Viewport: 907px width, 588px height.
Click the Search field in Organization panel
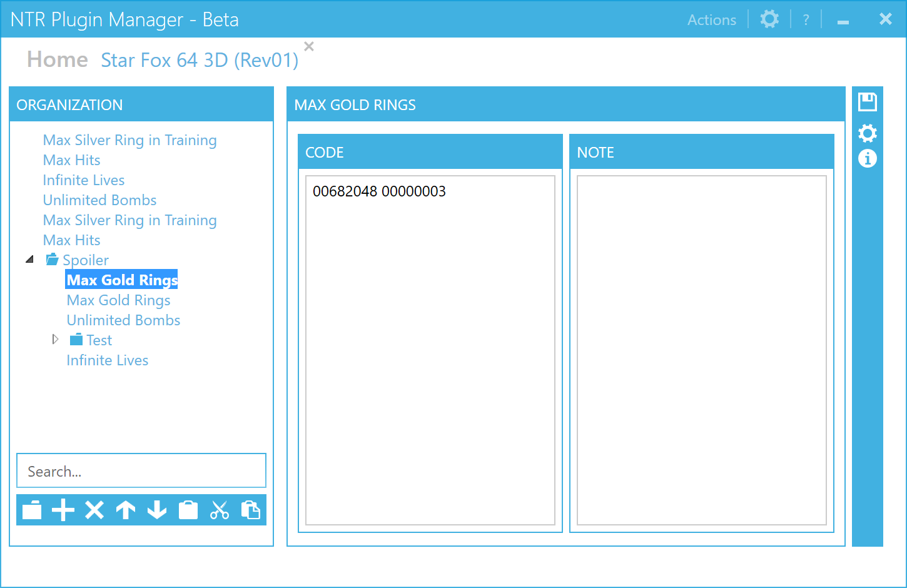click(x=141, y=470)
